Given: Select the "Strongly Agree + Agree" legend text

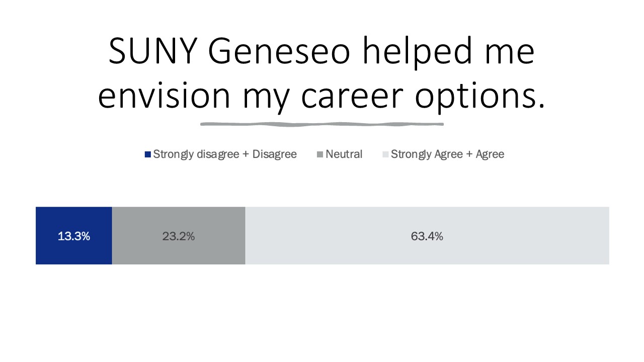Looking at the screenshot, I should click(x=447, y=154).
